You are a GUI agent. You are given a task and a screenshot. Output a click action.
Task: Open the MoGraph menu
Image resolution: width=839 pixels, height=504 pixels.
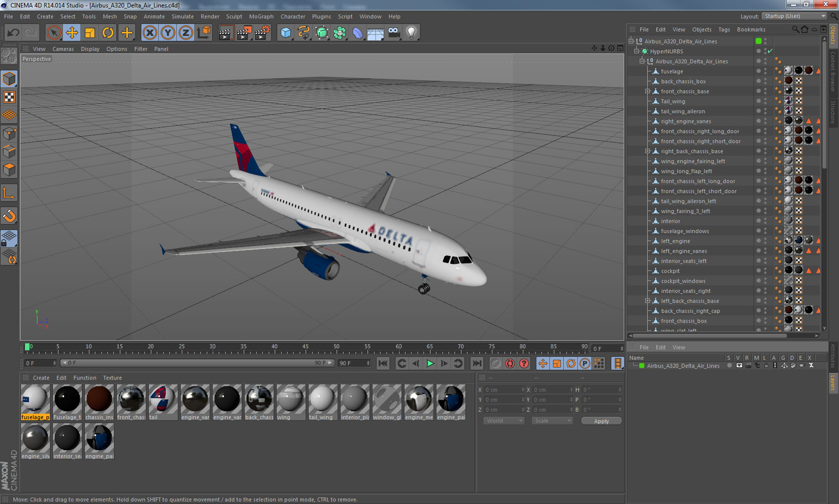click(x=261, y=16)
